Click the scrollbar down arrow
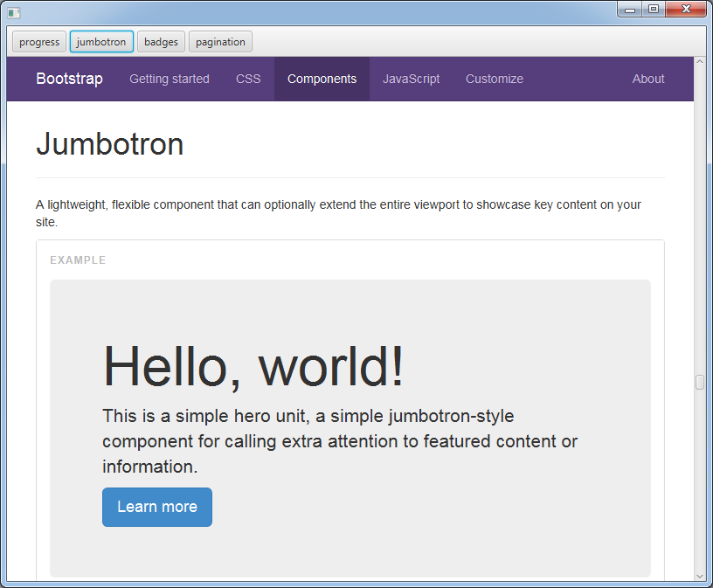Screen dimensions: 713x588 tap(698, 576)
